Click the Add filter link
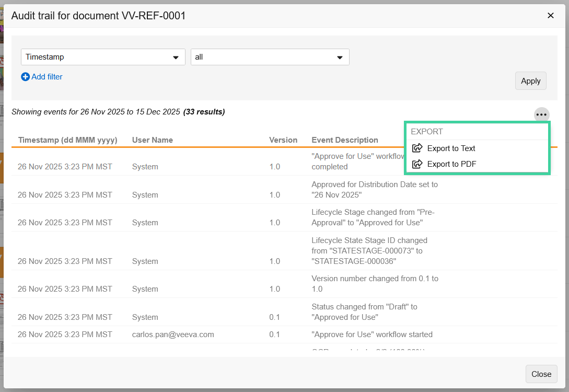The image size is (569, 392). [46, 77]
